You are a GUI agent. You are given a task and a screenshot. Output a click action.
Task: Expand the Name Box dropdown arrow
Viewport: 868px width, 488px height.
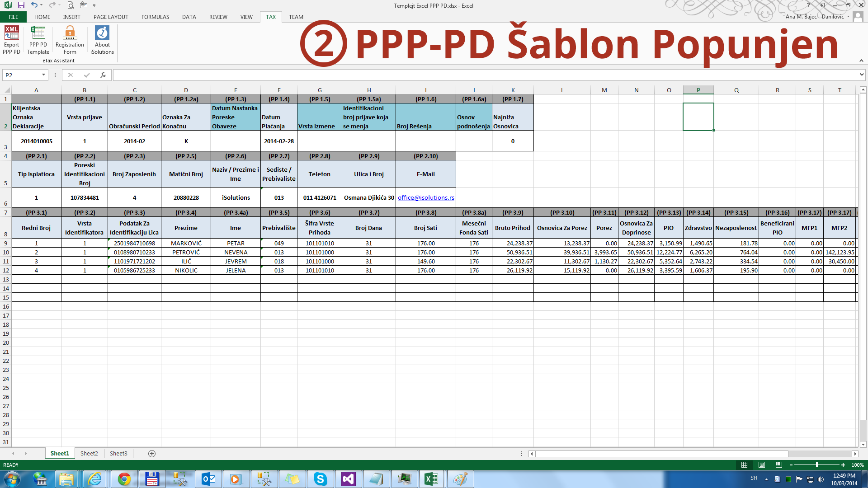coord(43,75)
